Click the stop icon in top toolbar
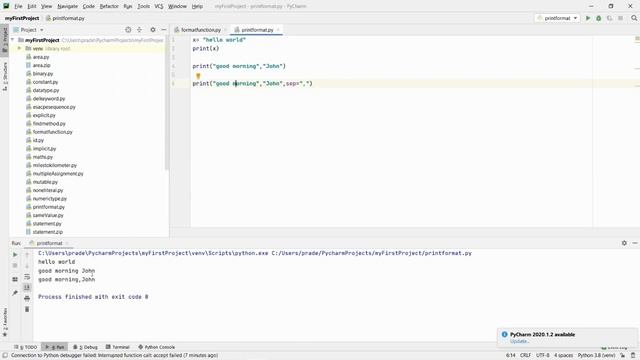Viewport: 640px width, 360px height. tap(620, 18)
